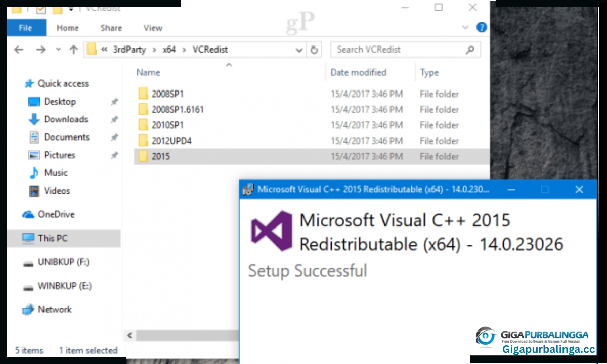Viewport: 607px width, 364px height.
Task: Click the file list horizontal scrollbar
Action: [187, 335]
